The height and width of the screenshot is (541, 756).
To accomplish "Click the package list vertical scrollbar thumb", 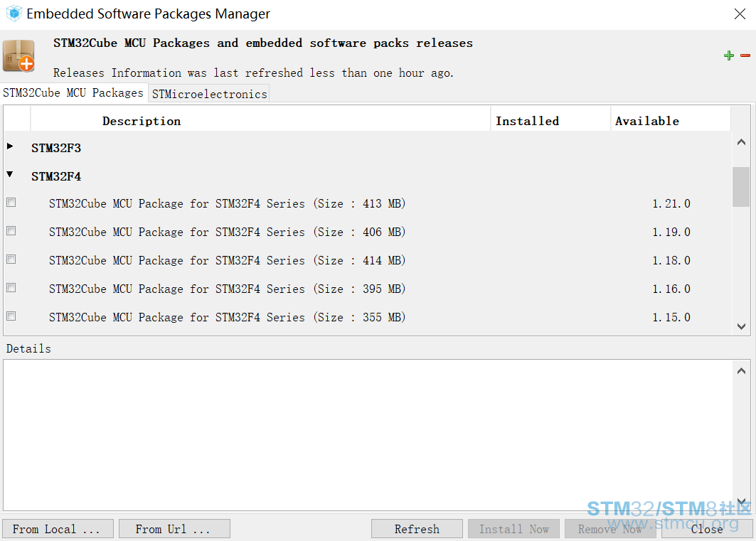I will pos(741,187).
